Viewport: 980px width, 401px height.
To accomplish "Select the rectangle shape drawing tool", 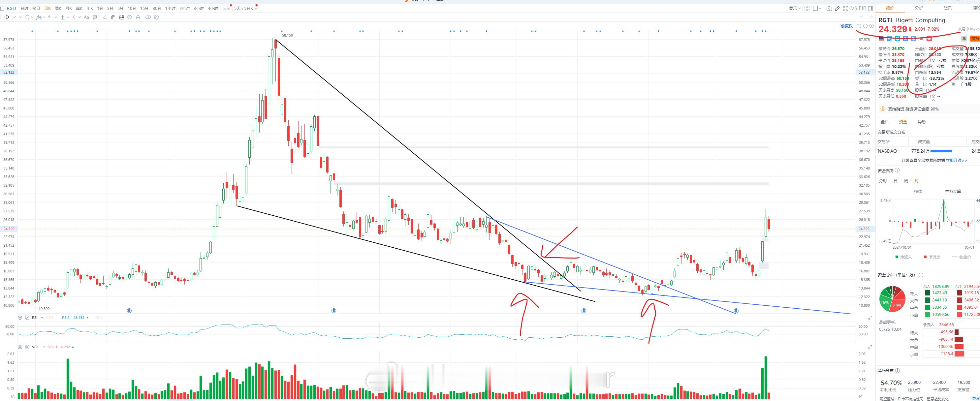I will click(x=27, y=17).
